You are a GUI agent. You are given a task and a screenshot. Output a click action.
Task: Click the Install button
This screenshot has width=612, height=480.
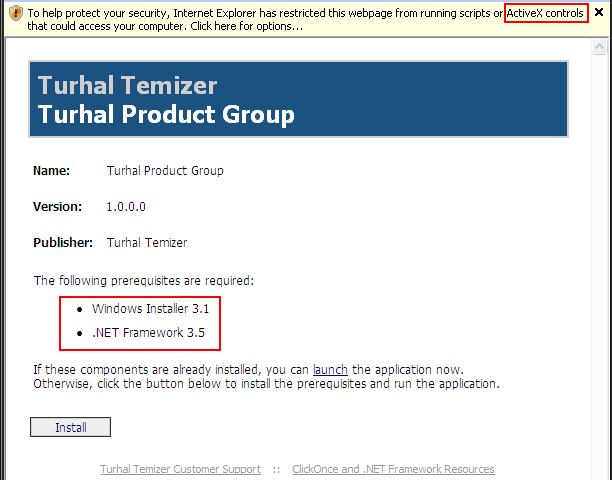tap(70, 427)
